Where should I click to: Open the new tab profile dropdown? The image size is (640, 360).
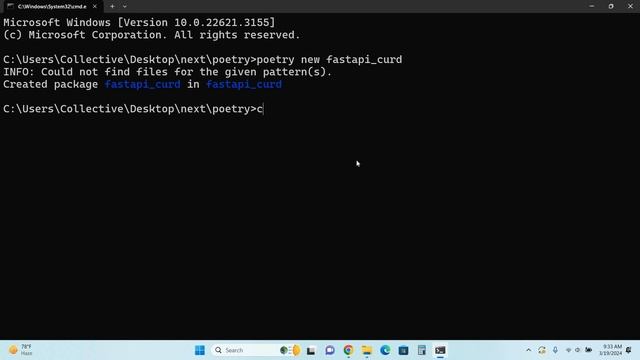[125, 7]
